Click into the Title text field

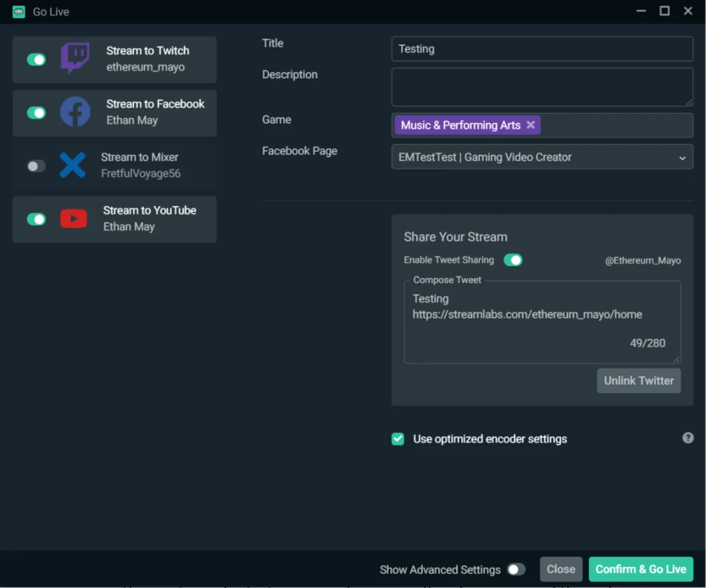[x=542, y=49]
